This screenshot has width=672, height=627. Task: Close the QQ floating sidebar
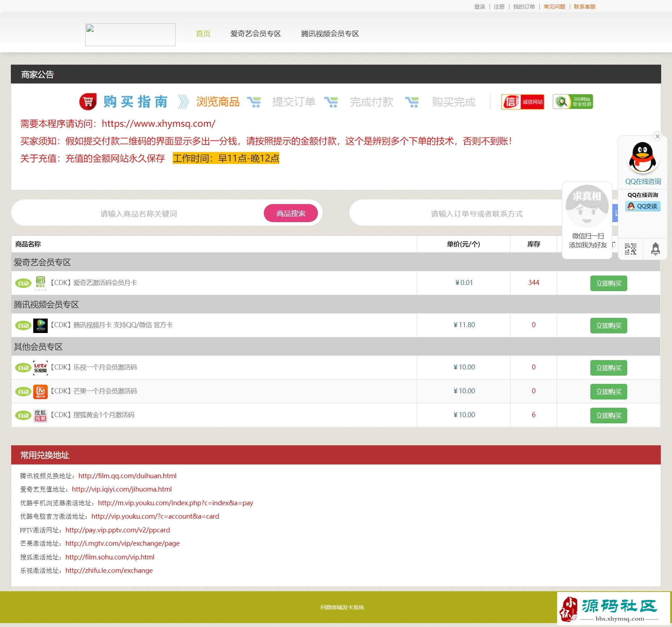tap(658, 136)
